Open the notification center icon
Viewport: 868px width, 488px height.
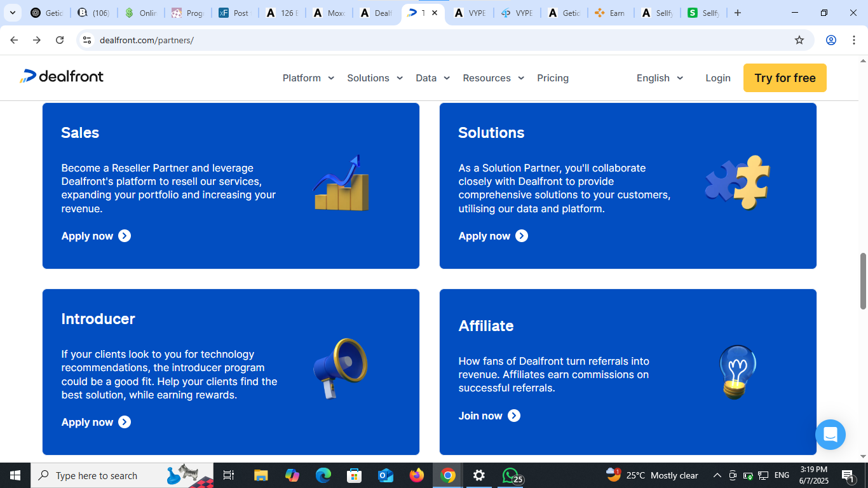[848, 475]
